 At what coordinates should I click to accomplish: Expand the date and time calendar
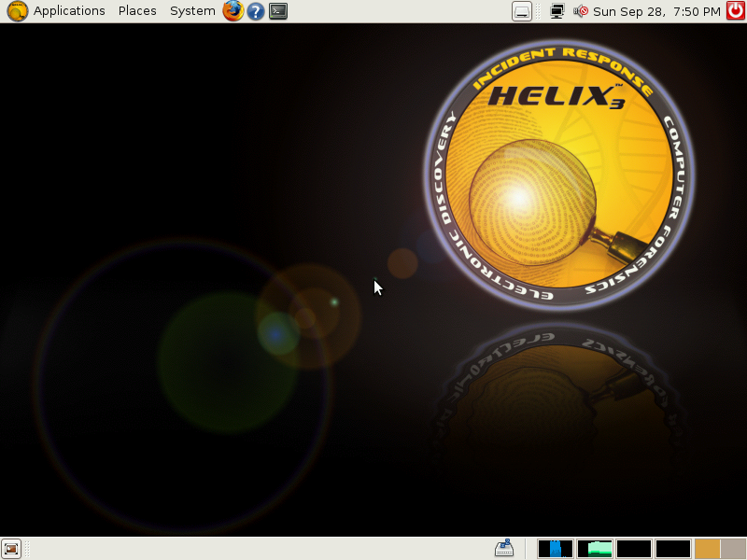click(x=656, y=11)
